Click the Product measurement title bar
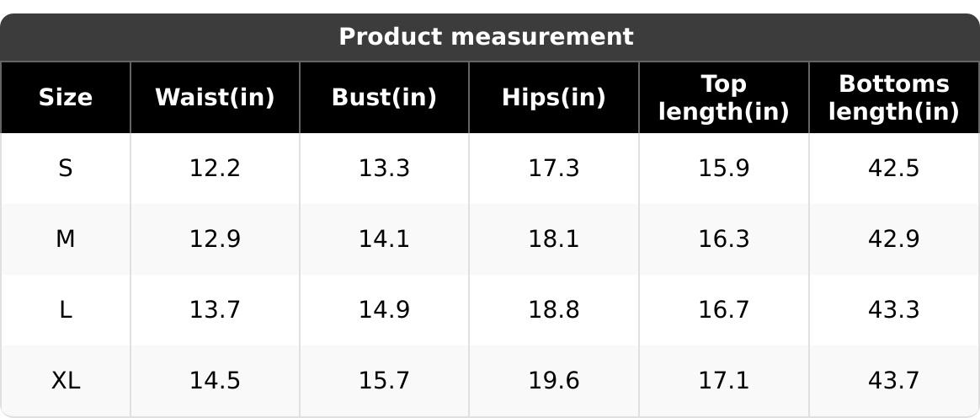The height and width of the screenshot is (418, 980). click(x=490, y=37)
